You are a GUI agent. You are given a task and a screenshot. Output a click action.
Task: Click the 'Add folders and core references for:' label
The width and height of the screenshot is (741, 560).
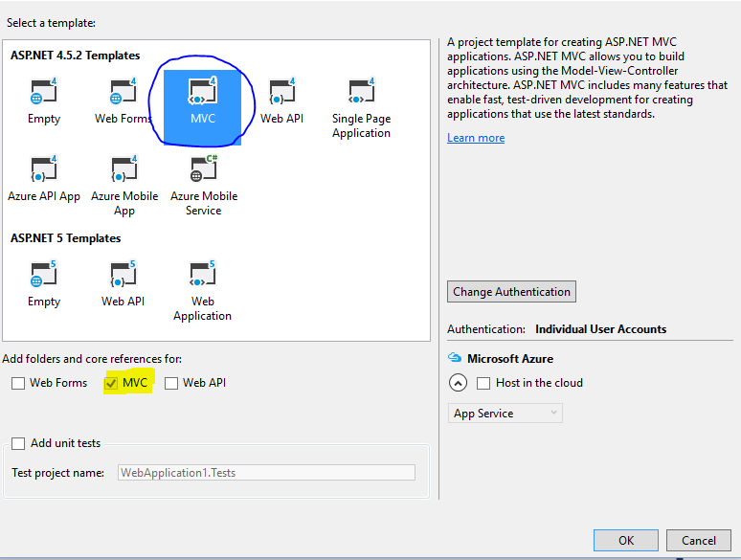92,359
